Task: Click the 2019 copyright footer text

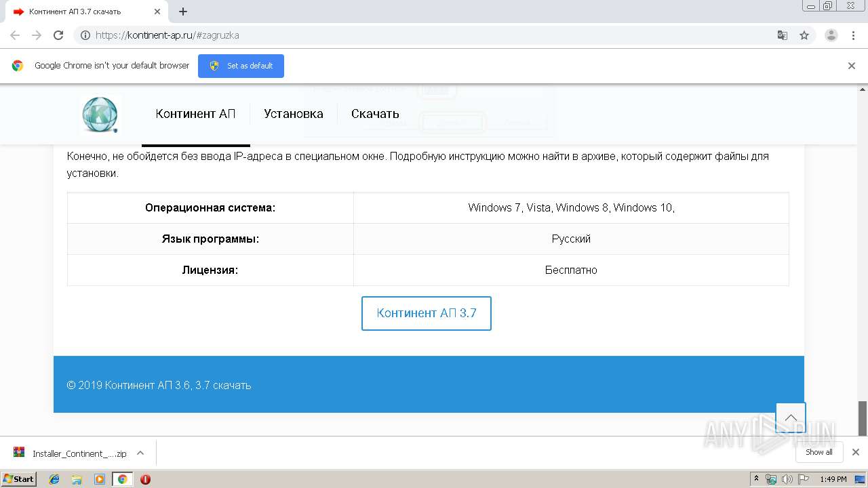Action: click(159, 385)
